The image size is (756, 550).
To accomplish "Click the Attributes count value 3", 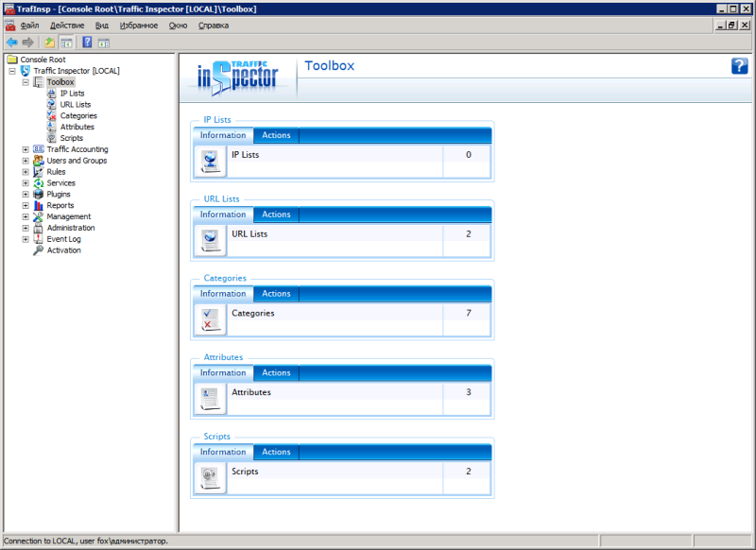I will (x=468, y=392).
